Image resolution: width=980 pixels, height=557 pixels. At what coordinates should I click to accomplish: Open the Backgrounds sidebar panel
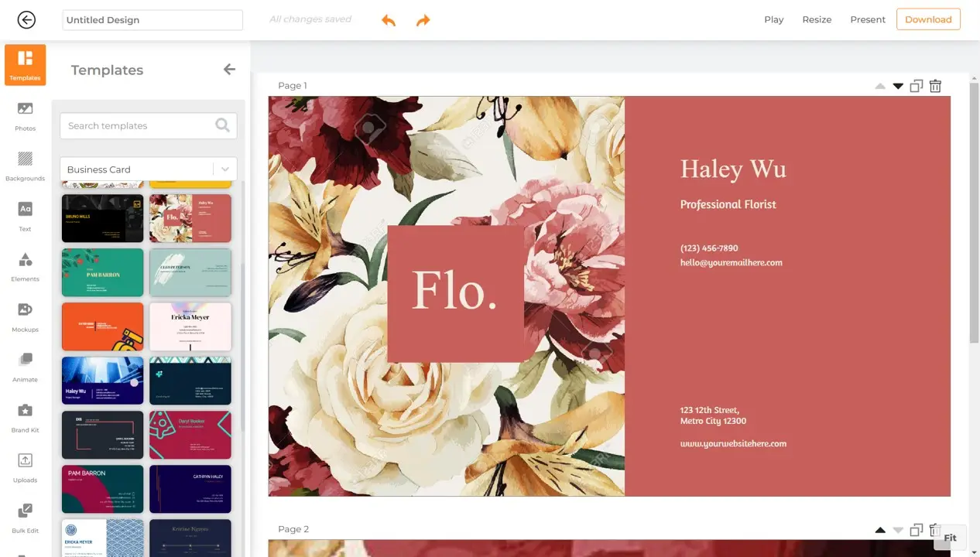click(25, 166)
